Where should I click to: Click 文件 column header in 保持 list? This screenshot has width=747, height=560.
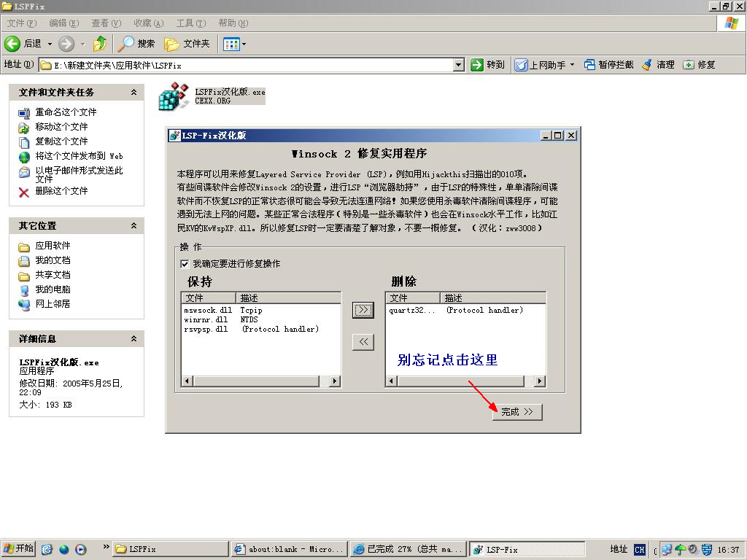coord(209,298)
